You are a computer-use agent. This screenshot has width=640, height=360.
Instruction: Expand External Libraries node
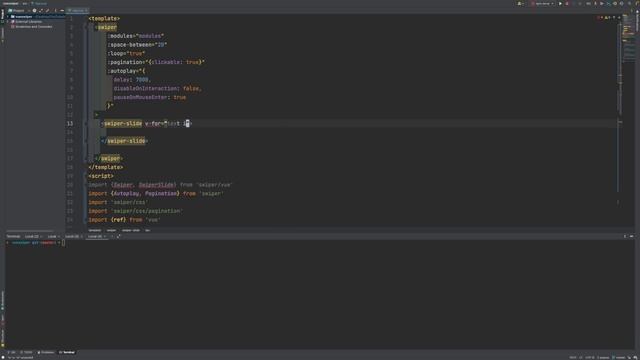(x=8, y=22)
